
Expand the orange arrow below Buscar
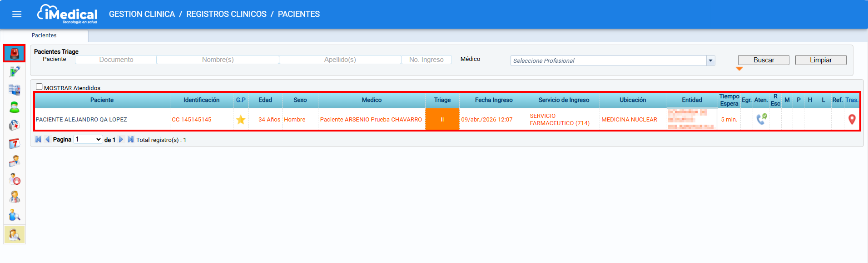tap(739, 69)
